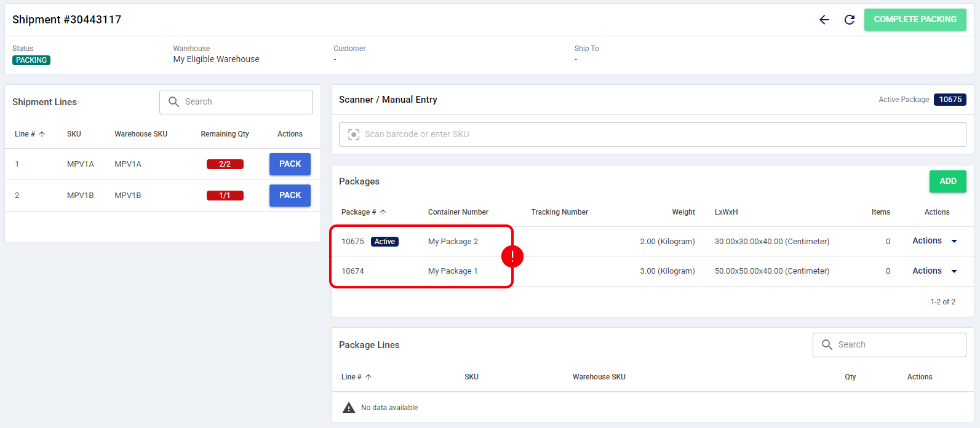
Task: Click the 1-2 of 2 pagination text
Action: pos(942,302)
